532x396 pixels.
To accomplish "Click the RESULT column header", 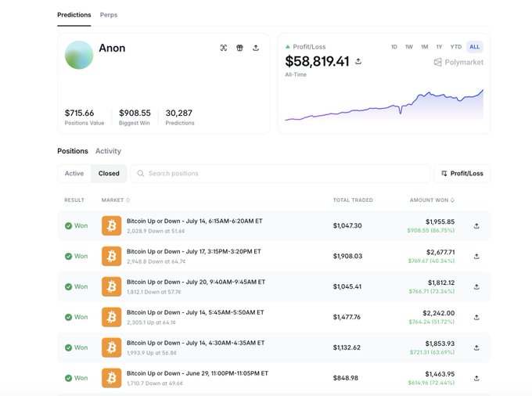I will [74, 200].
